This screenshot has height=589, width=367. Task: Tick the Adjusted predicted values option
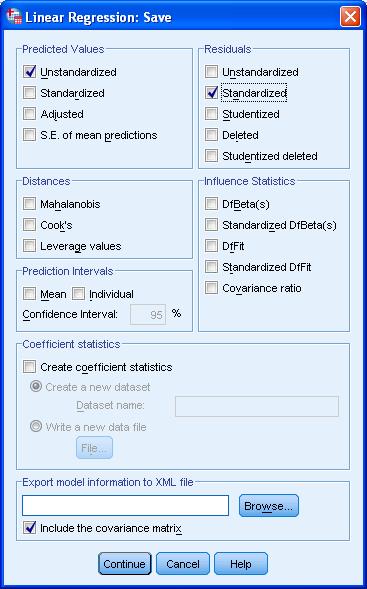(x=29, y=113)
